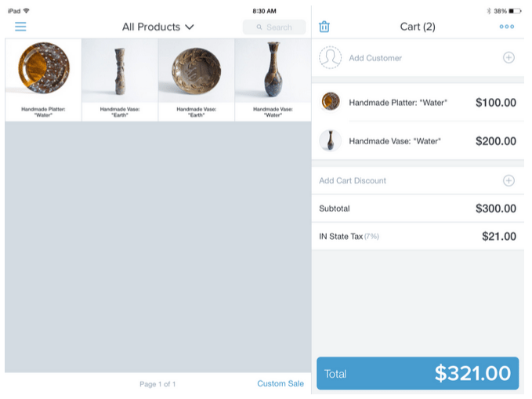Select the tall Handmade Vase "Earth" product
The height and width of the screenshot is (399, 532).
click(120, 80)
